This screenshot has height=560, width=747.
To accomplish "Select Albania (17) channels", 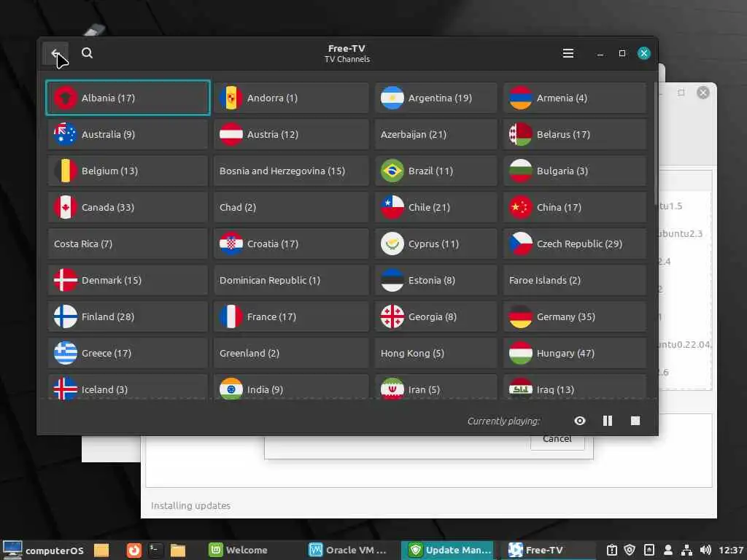I will point(128,98).
